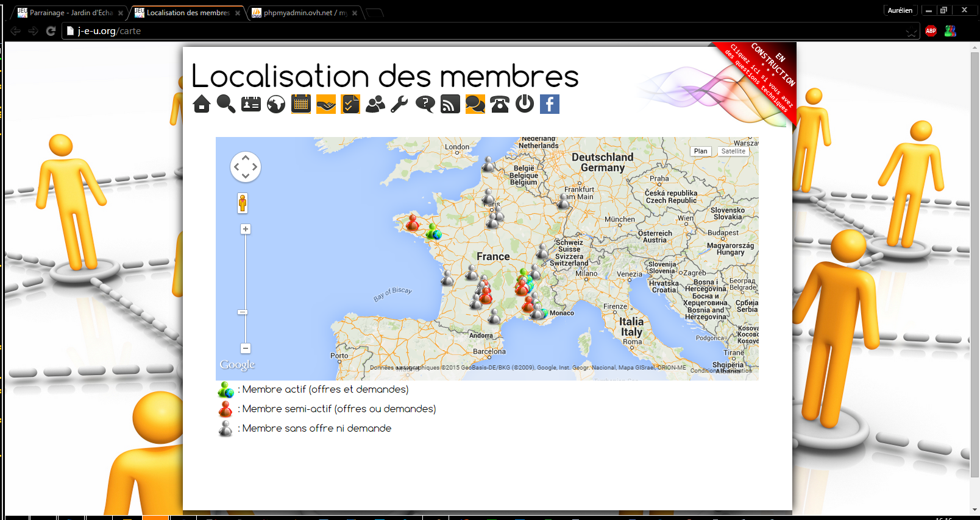Click the map zoom slider handle

[243, 312]
